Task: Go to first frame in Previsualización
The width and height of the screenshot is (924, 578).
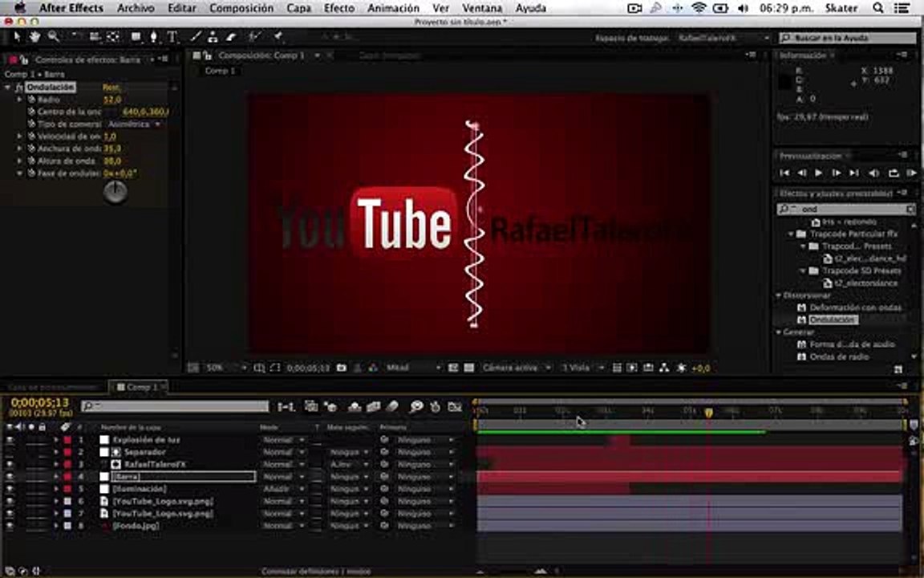Action: point(784,173)
